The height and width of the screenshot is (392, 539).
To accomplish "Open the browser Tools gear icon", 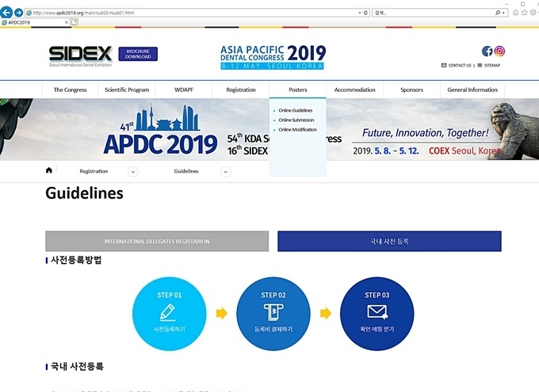I will click(533, 13).
